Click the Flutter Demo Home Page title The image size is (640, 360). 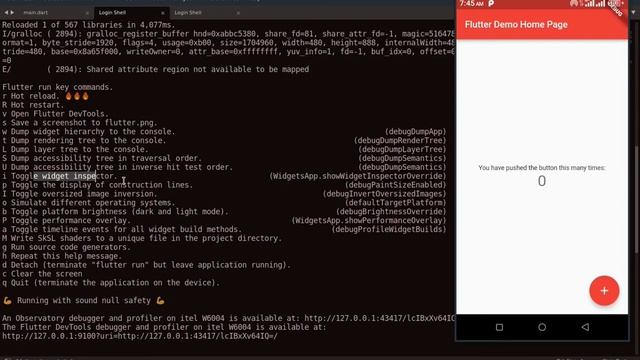point(516,24)
